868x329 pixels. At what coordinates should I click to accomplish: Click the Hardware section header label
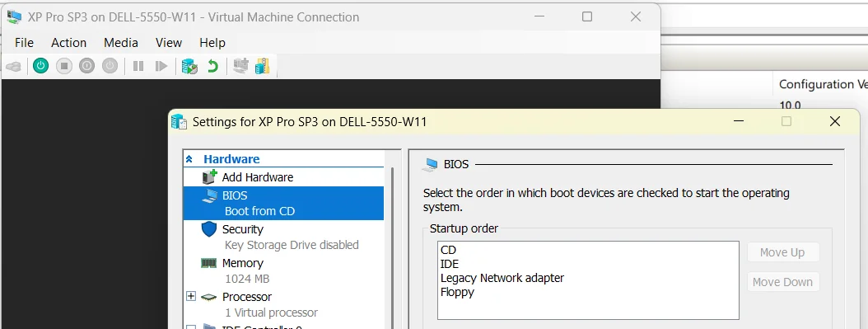[231, 159]
